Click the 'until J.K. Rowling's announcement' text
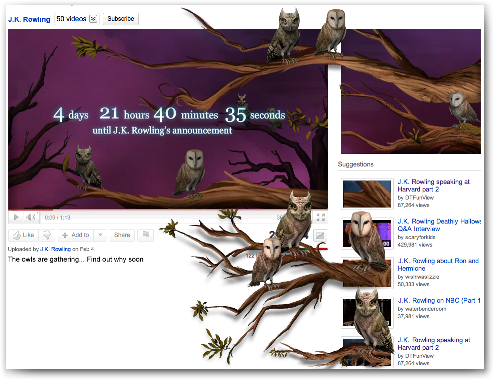 [162, 130]
